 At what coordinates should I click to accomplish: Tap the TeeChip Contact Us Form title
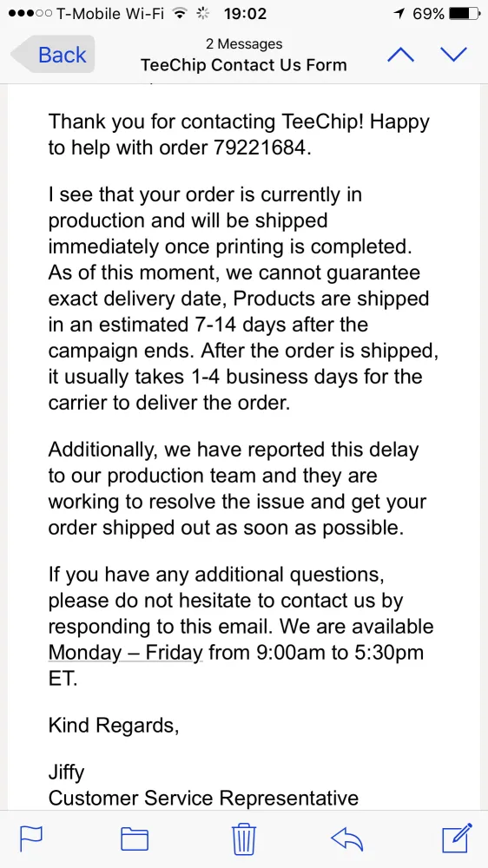click(244, 65)
